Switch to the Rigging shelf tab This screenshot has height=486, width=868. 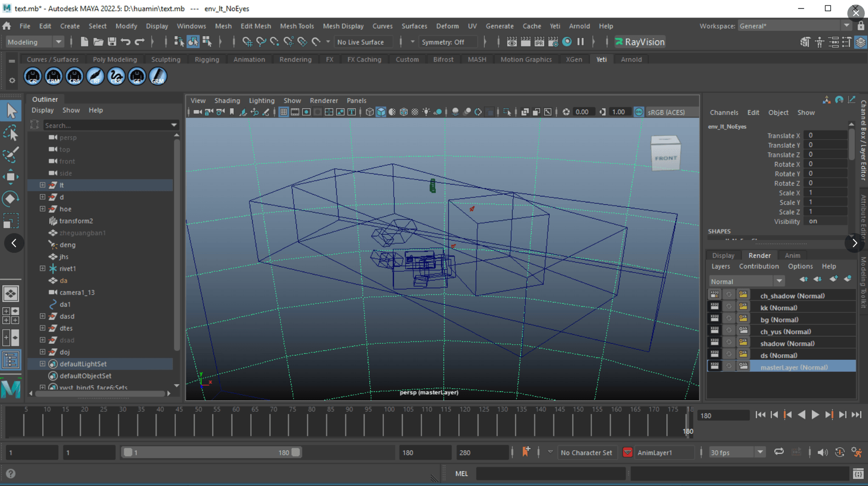pos(207,59)
